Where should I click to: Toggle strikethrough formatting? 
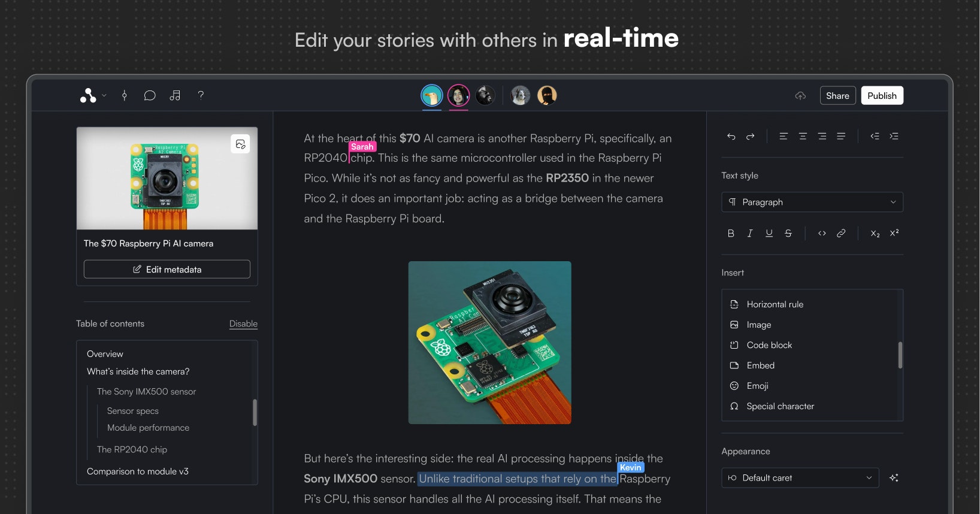(788, 234)
